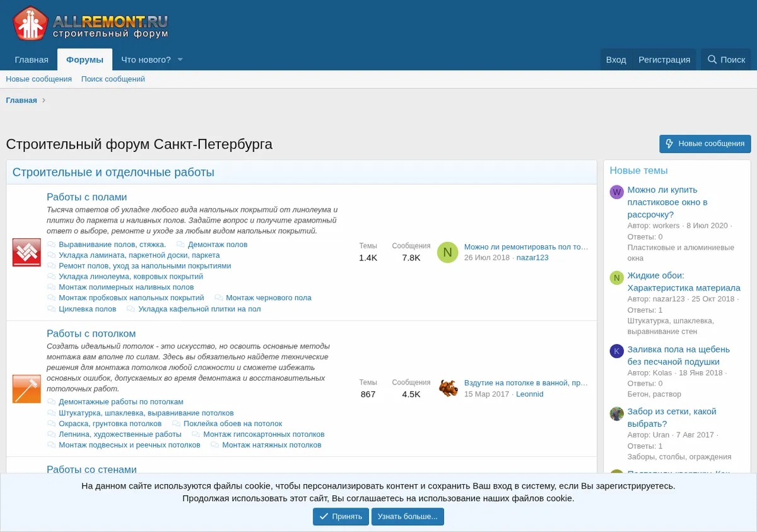Click Leonnid's avatar in ceiling works row
The image size is (757, 532).
[x=448, y=388]
